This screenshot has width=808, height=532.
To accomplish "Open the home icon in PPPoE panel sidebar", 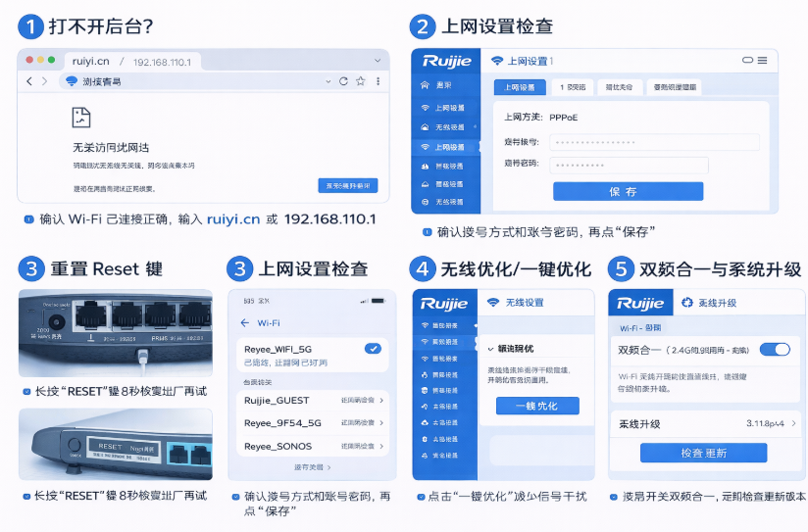I will coord(425,85).
